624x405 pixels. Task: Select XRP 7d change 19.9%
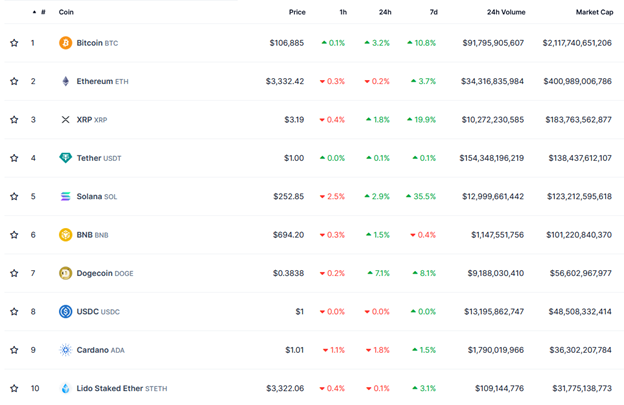421,119
